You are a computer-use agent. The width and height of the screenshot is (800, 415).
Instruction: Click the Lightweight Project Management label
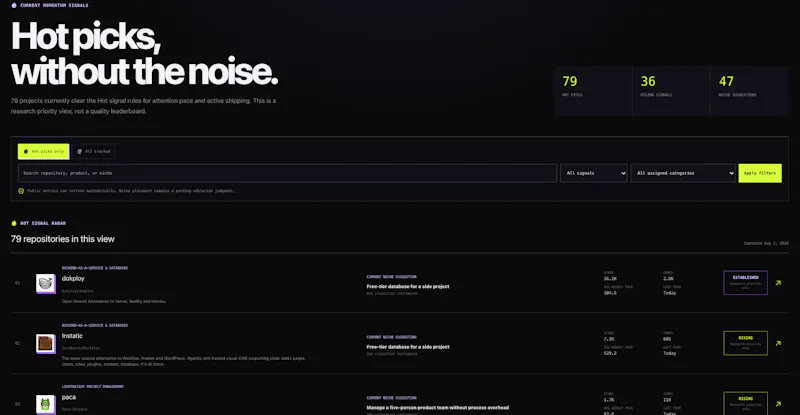pyautogui.click(x=93, y=386)
